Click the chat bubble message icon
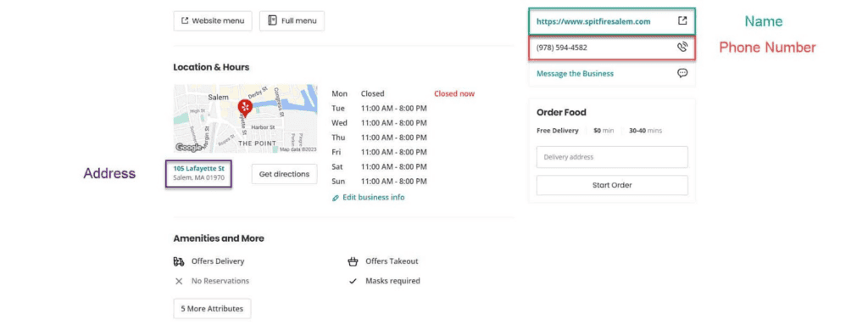The height and width of the screenshot is (331, 868). tap(682, 73)
